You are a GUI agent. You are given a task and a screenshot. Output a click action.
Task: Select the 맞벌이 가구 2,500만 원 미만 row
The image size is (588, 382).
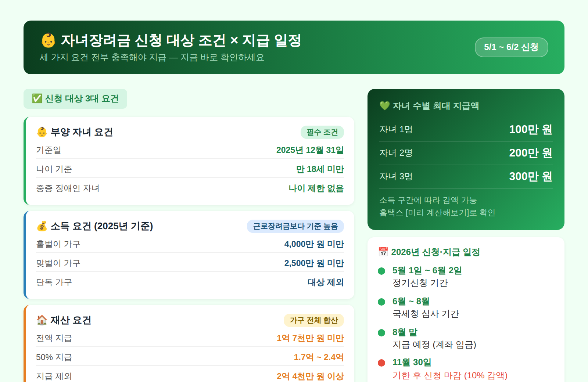pos(190,263)
